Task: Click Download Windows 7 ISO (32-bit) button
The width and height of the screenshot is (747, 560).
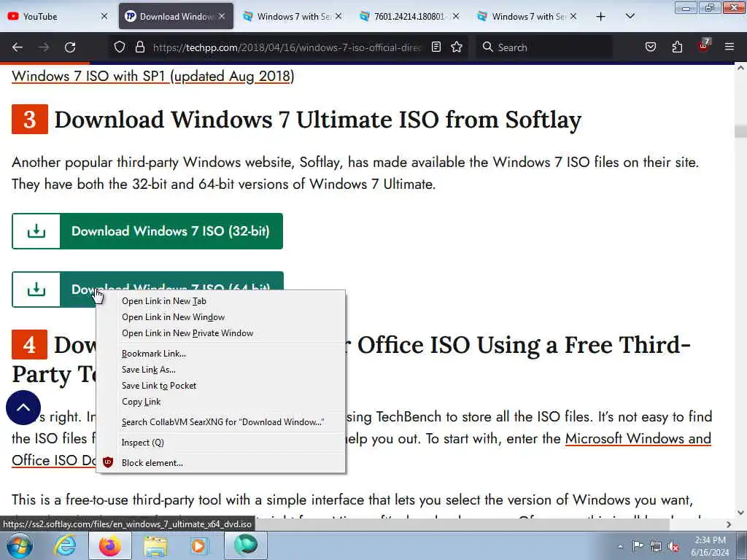Action: click(147, 231)
